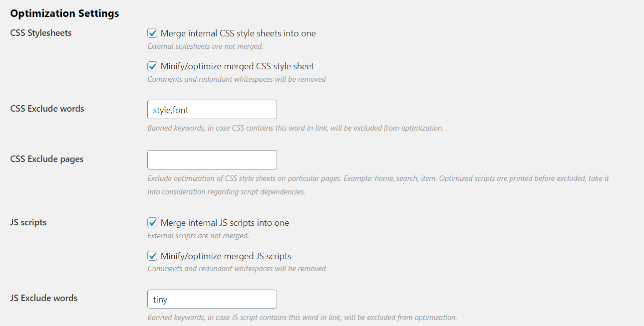
Task: Click the JS Exclude words row label
Action: click(44, 298)
